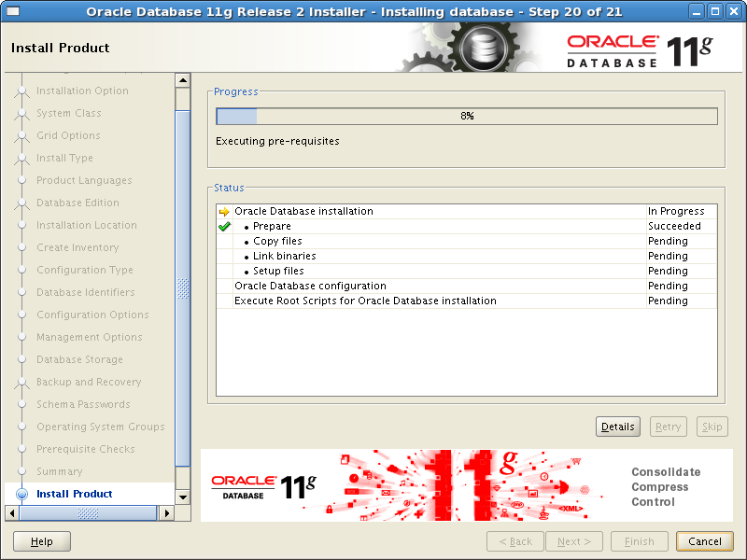Select Install Type step in sidebar

(x=64, y=158)
